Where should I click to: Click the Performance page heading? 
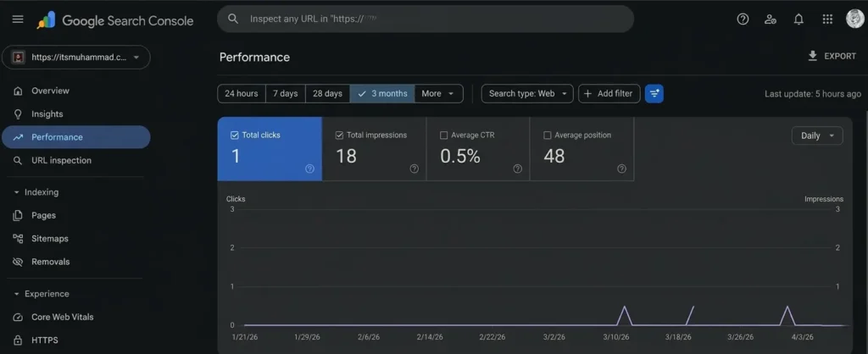254,57
